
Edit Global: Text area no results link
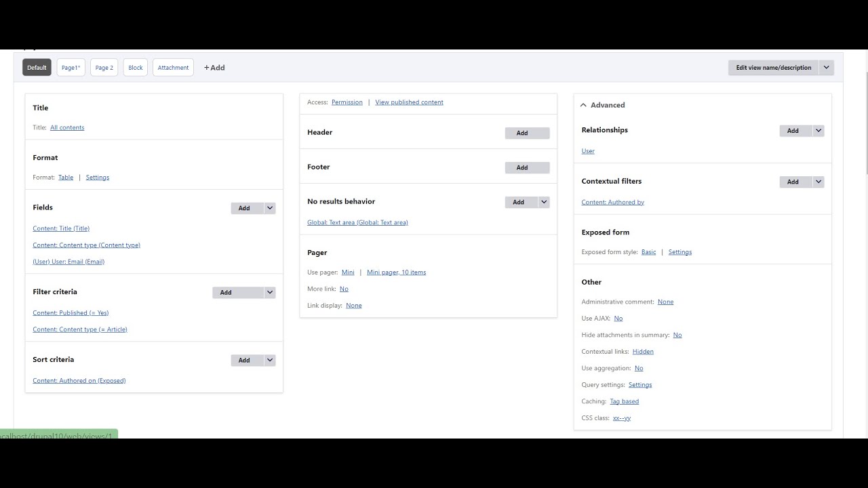(x=357, y=222)
